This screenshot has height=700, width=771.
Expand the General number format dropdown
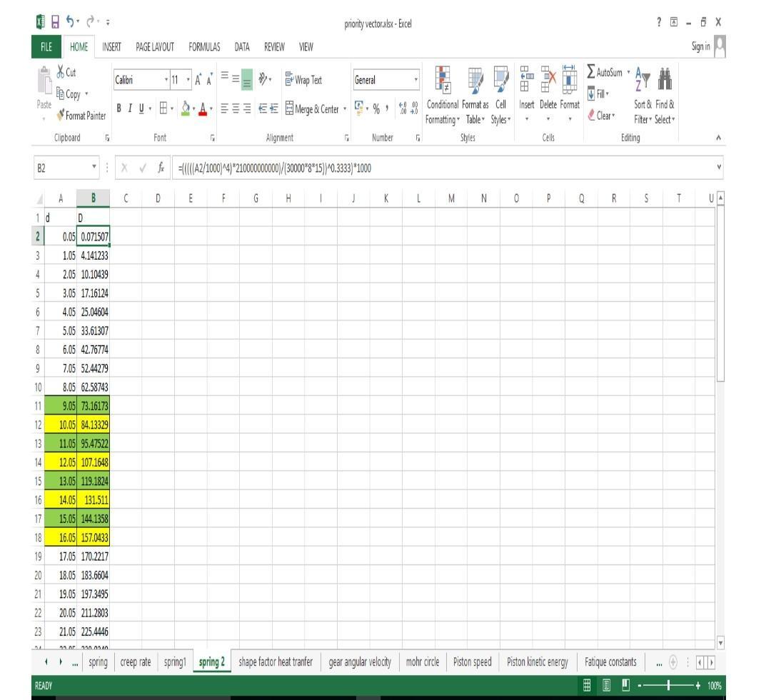tap(416, 81)
